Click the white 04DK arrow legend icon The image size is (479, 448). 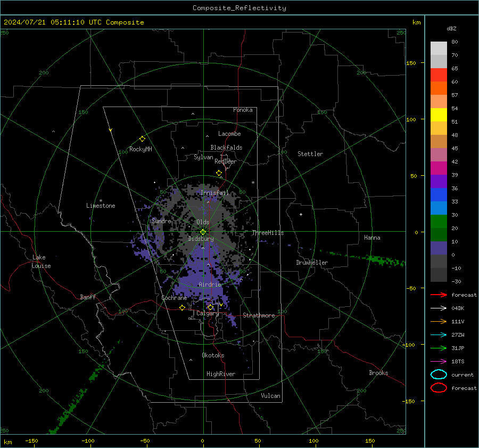[439, 308]
